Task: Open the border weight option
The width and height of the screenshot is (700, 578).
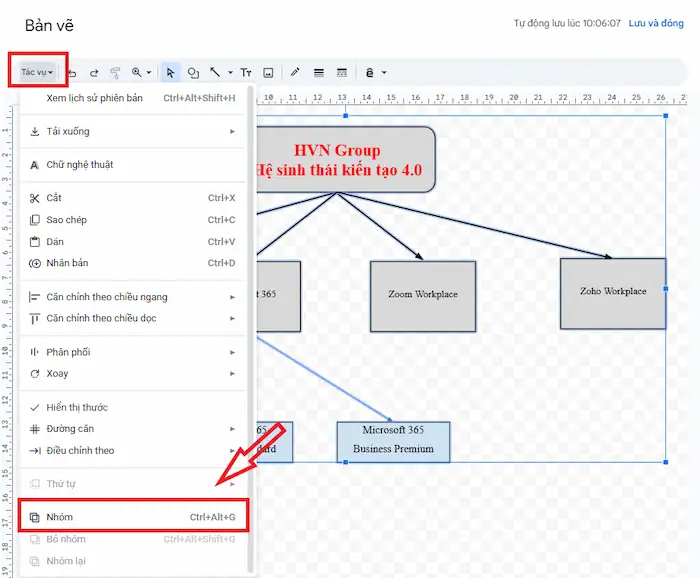Action: pos(318,73)
